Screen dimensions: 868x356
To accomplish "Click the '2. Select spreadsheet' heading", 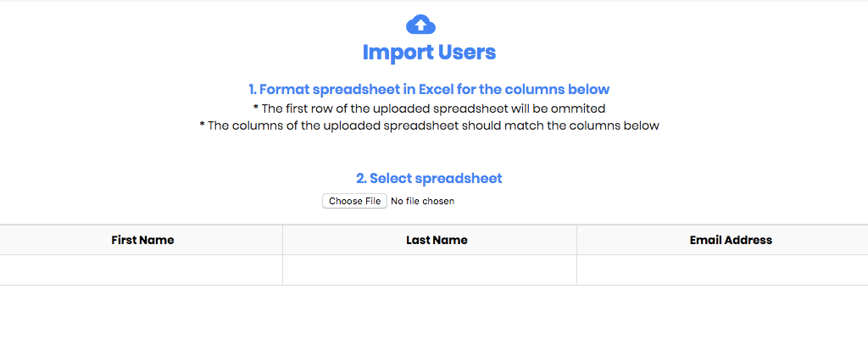I will [x=429, y=178].
